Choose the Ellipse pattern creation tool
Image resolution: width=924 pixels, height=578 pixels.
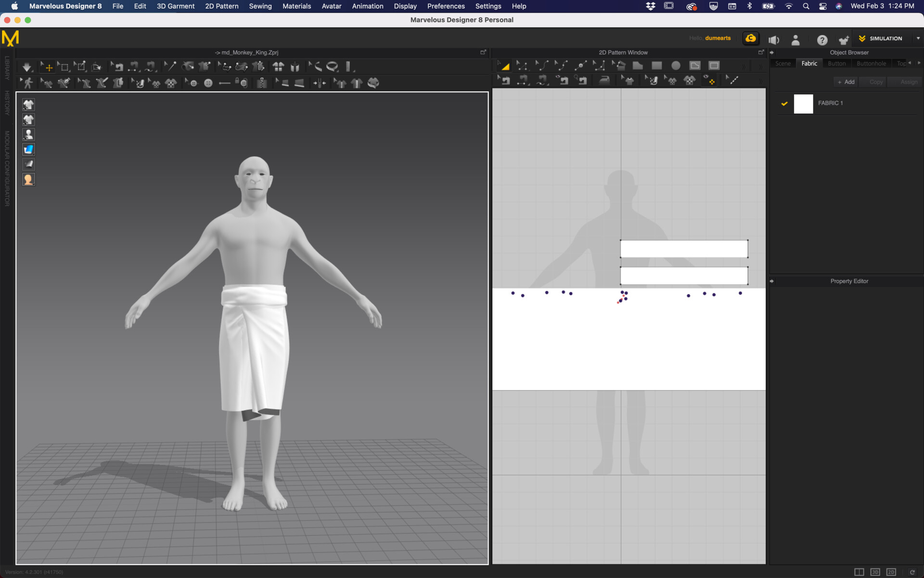(x=676, y=66)
